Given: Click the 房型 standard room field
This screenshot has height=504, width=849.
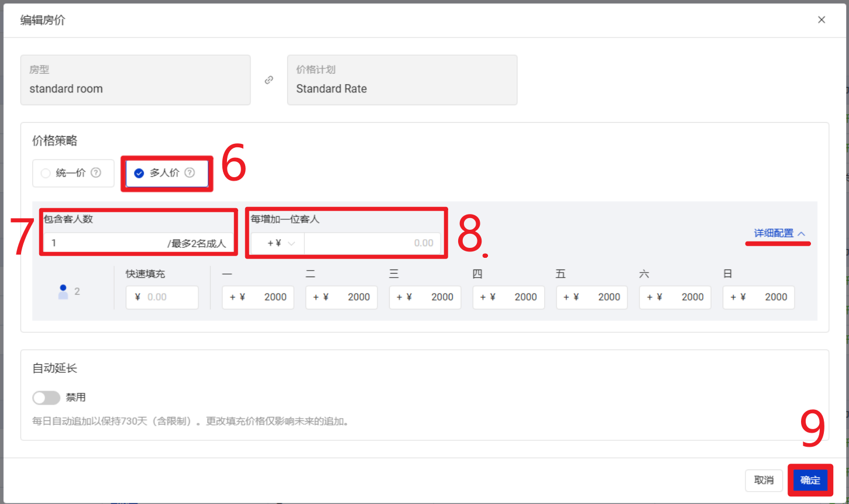Looking at the screenshot, I should [136, 80].
